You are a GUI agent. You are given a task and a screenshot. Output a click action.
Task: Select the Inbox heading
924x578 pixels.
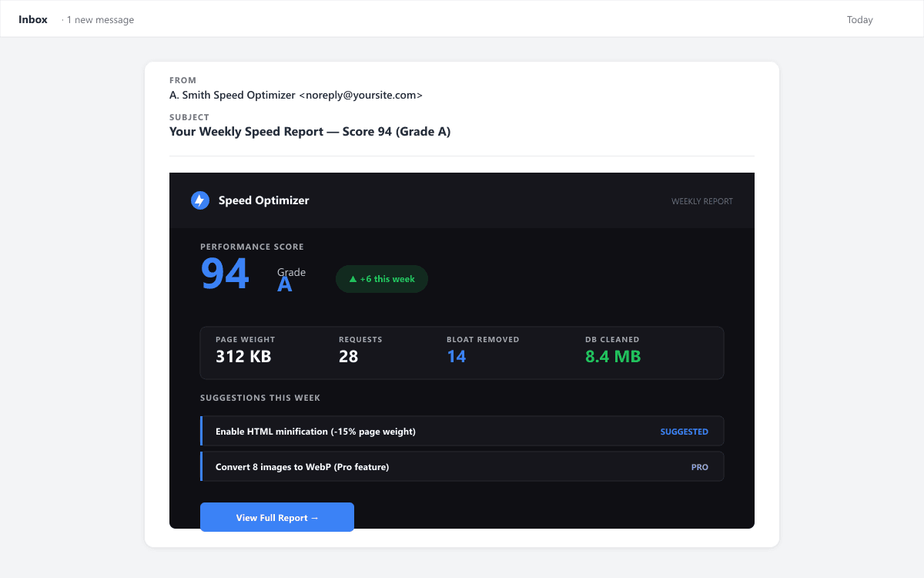33,19
